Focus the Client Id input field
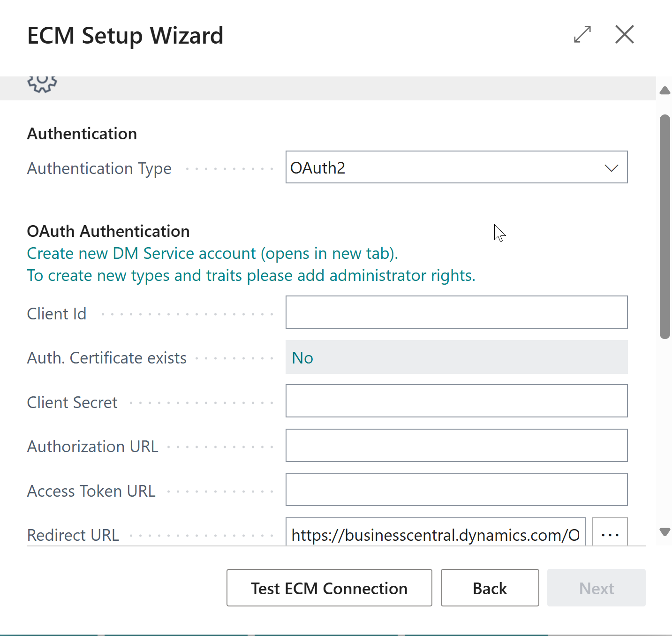Screen dimensions: 672x636 pyautogui.click(x=456, y=312)
